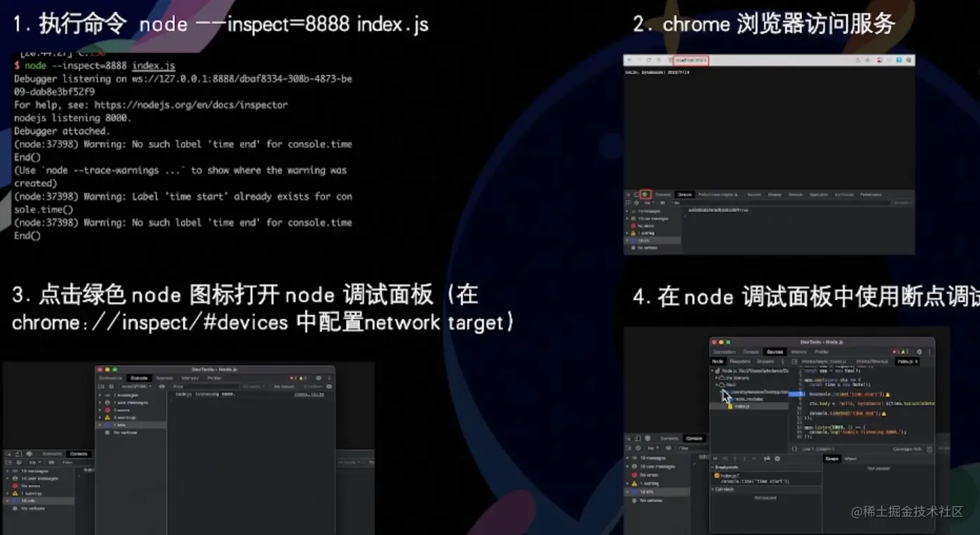Viewport: 980px width, 535px height.
Task: Select 'No errors' row in step 2 console sidebar
Action: (651, 226)
